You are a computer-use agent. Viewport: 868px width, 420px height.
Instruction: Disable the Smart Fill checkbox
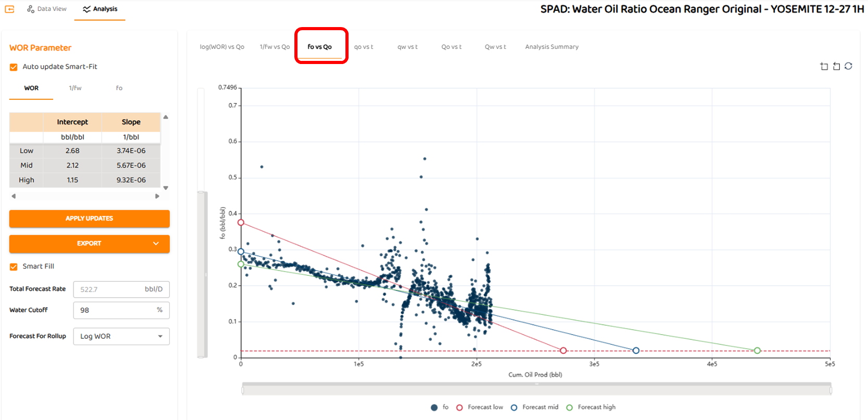point(14,267)
